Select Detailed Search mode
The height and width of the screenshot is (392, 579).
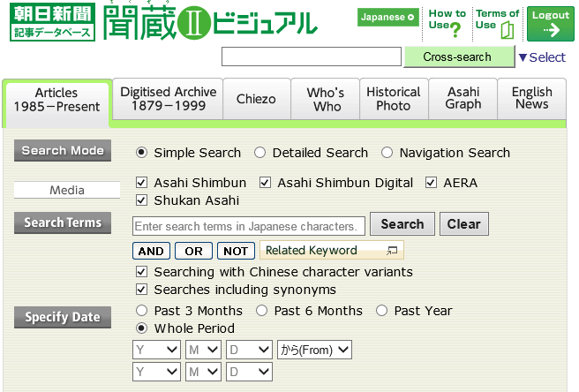[260, 153]
